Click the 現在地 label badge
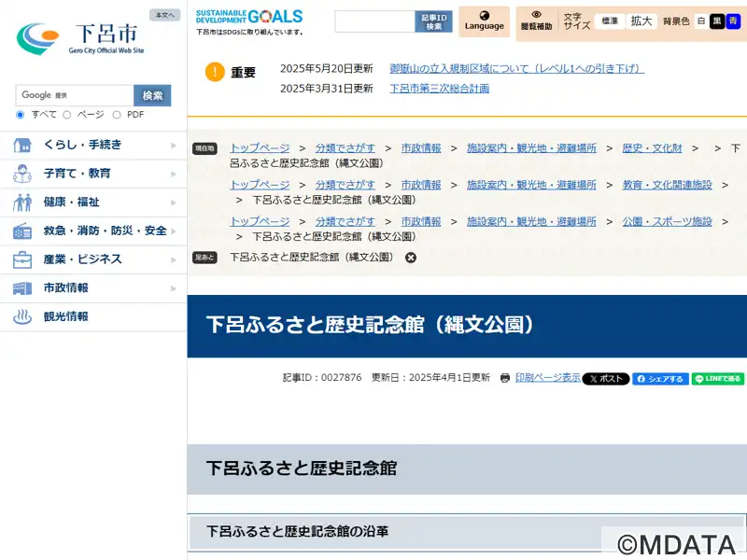Viewport: 747px width, 560px height. pyautogui.click(x=204, y=148)
